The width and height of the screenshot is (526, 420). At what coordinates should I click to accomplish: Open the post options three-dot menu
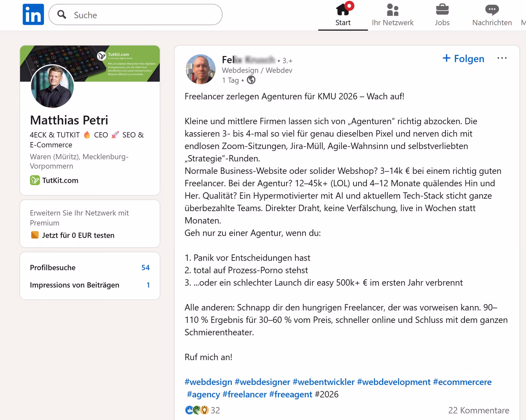point(502,58)
